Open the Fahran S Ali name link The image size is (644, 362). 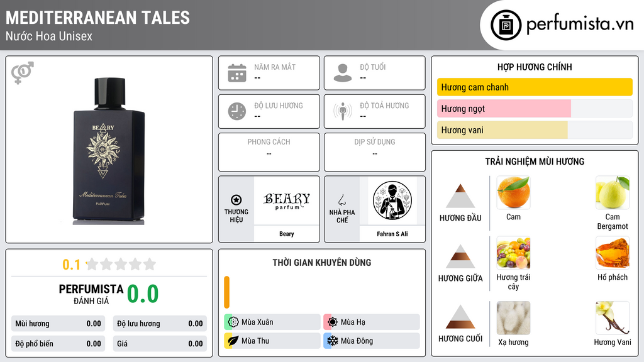coord(392,234)
